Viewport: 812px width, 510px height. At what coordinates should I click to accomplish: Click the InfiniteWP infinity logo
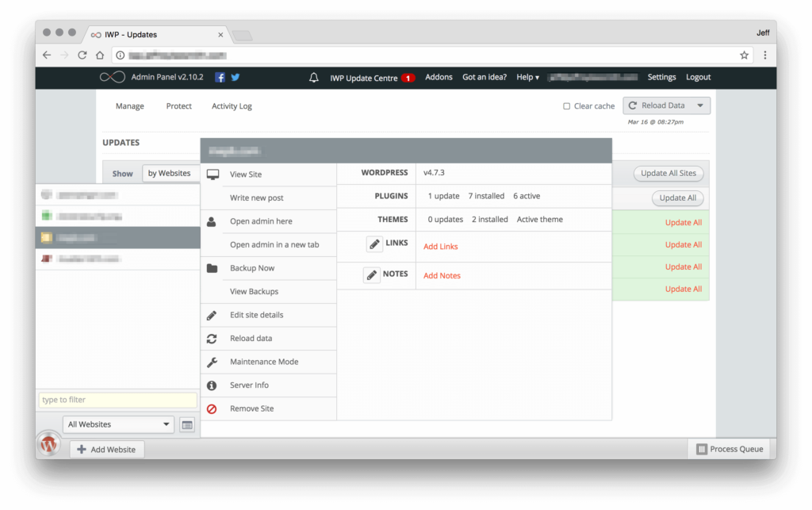(x=113, y=77)
